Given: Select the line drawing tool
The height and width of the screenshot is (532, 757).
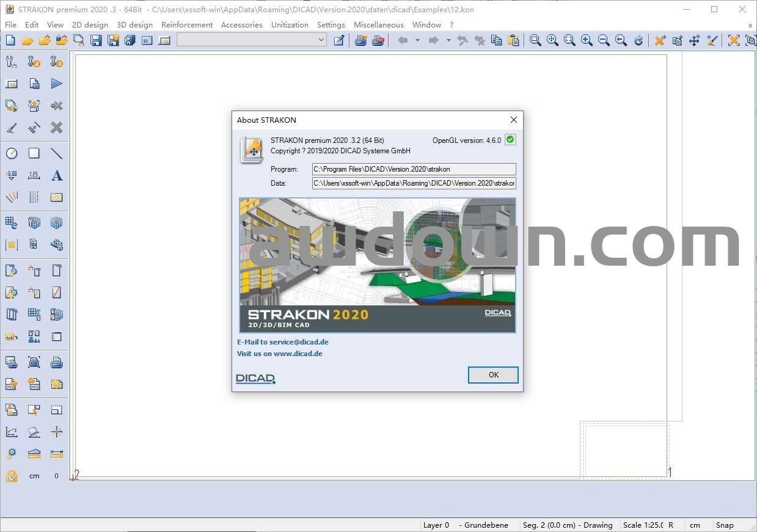Looking at the screenshot, I should [57, 153].
